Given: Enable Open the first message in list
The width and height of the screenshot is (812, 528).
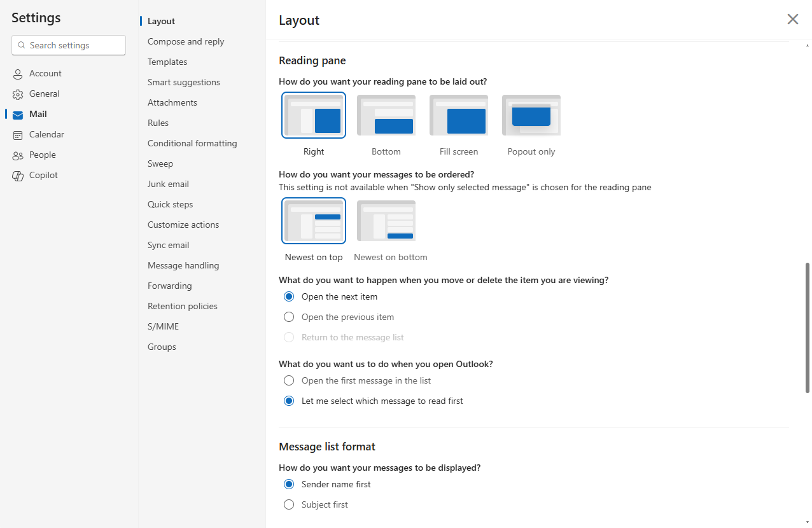Looking at the screenshot, I should pos(289,380).
